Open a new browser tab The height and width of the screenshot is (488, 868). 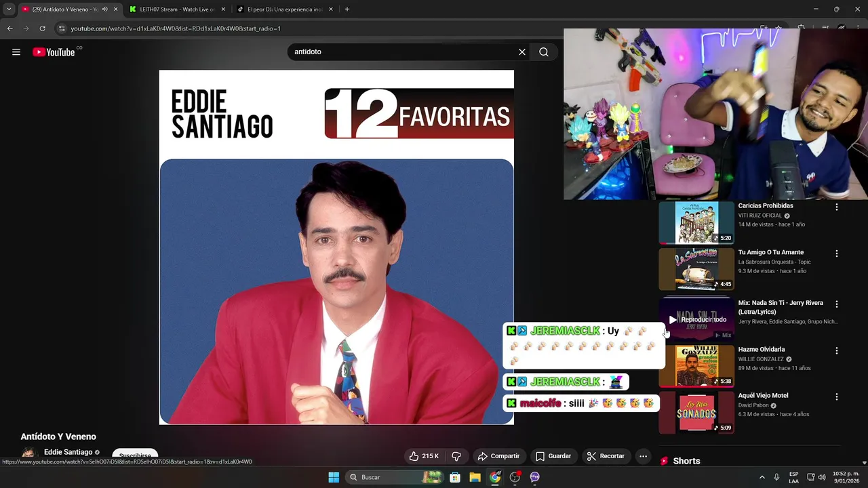[x=347, y=9]
